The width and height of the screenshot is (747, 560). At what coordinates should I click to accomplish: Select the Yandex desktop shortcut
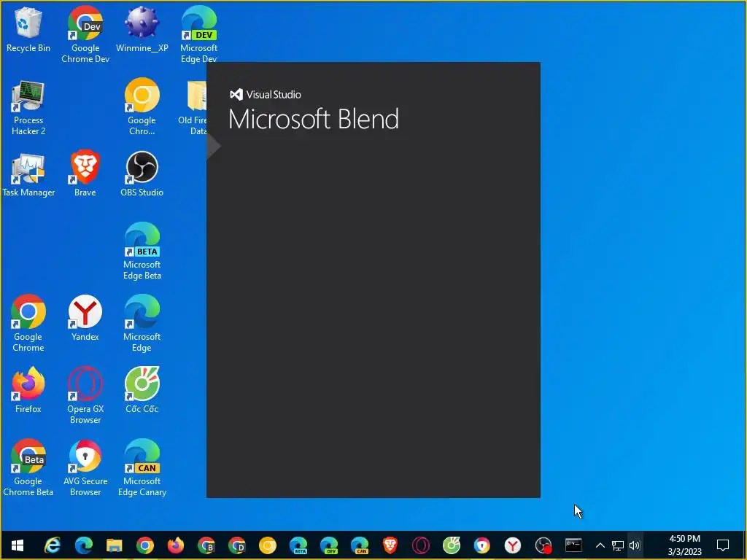[85, 318]
